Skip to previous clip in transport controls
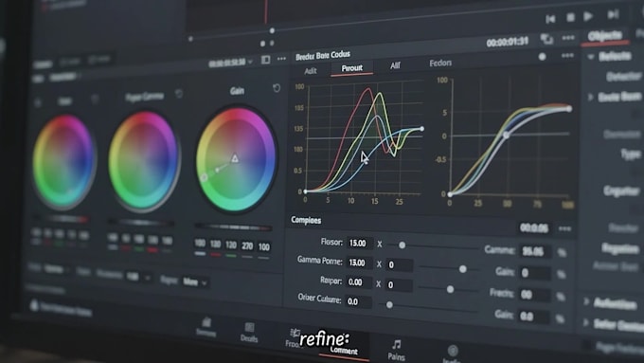 (551, 19)
